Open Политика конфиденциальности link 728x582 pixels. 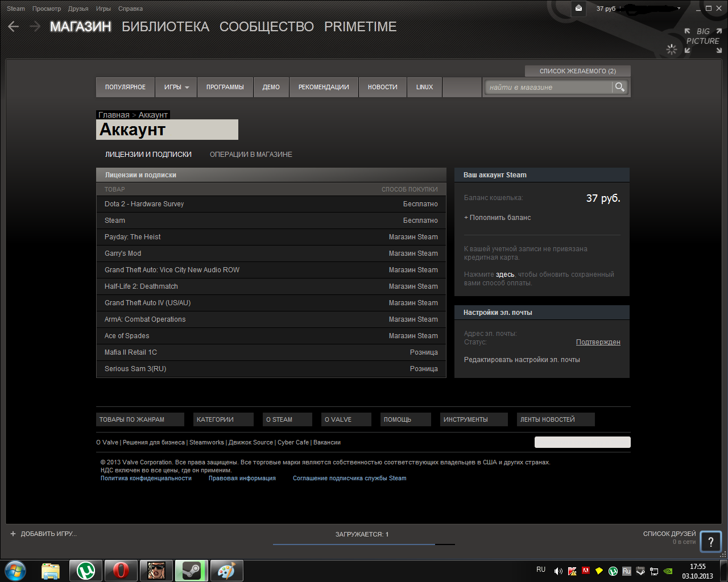pos(146,479)
